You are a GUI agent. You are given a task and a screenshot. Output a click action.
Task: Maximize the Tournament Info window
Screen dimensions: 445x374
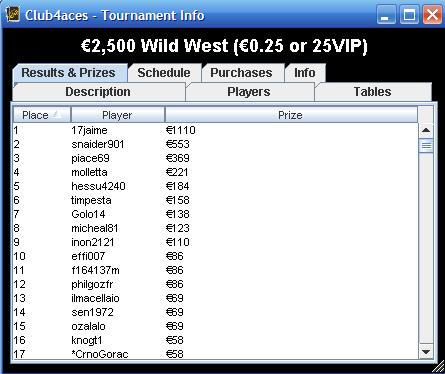coord(409,15)
